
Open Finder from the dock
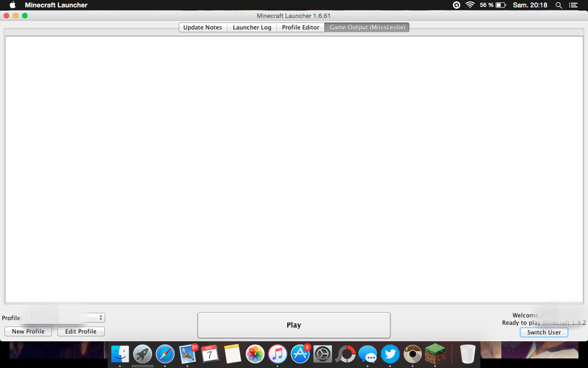[120, 354]
